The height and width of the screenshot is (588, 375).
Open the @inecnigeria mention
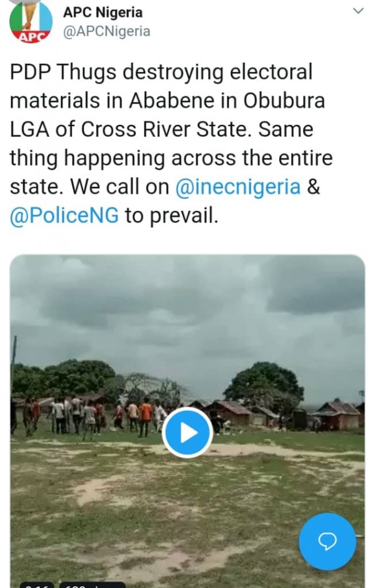click(238, 188)
